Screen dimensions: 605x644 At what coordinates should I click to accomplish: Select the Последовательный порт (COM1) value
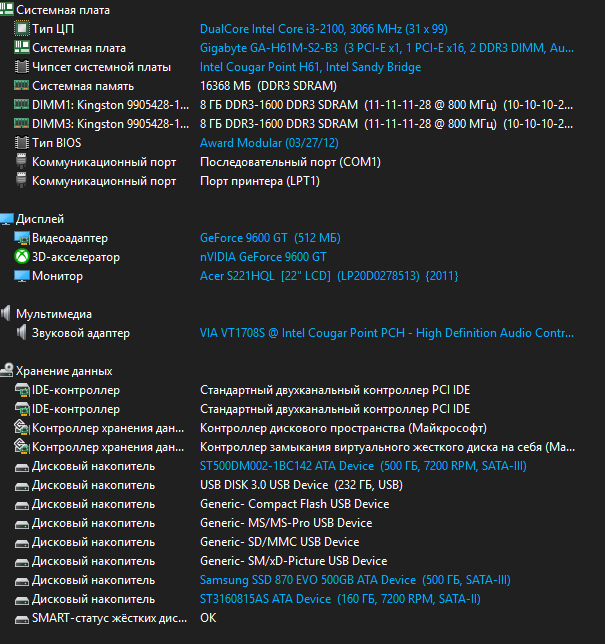point(290,162)
